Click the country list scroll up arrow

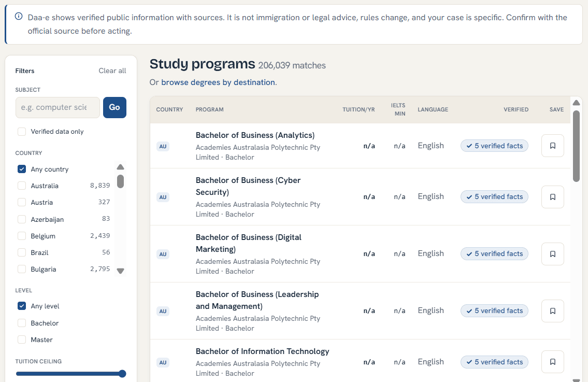pyautogui.click(x=120, y=167)
